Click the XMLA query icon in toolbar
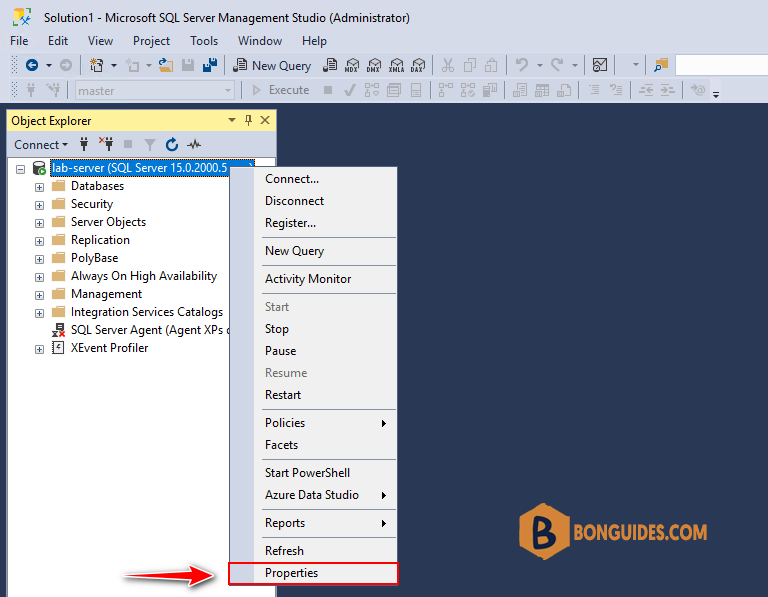Screen dimensions: 768x597 coord(396,65)
